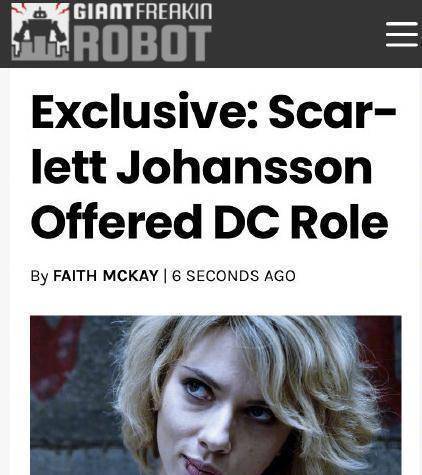The width and height of the screenshot is (422, 475).
Task: Click the divider between author and timestamp
Action: 165,276
